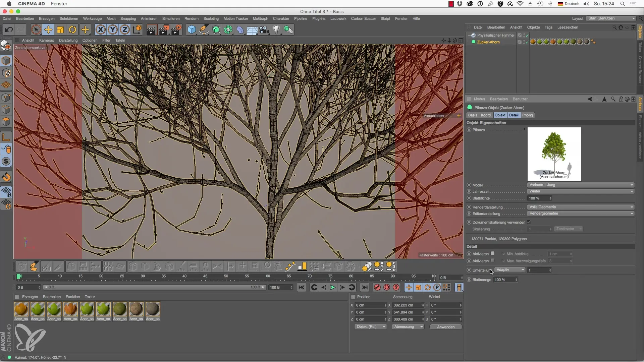Toggle Y axis lock
The height and width of the screenshot is (362, 644).
(x=113, y=29)
